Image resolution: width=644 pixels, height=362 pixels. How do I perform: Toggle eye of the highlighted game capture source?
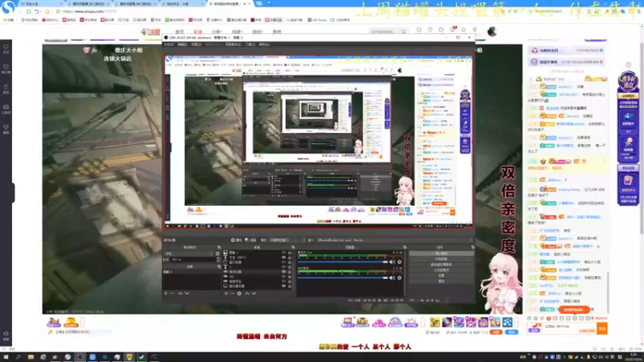click(283, 272)
